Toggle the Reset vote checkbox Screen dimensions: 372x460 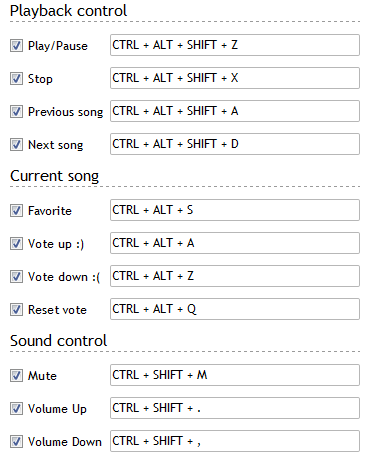pos(16,309)
